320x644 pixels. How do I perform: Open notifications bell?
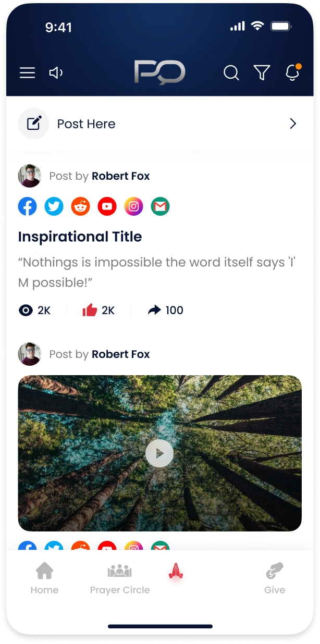(x=293, y=73)
